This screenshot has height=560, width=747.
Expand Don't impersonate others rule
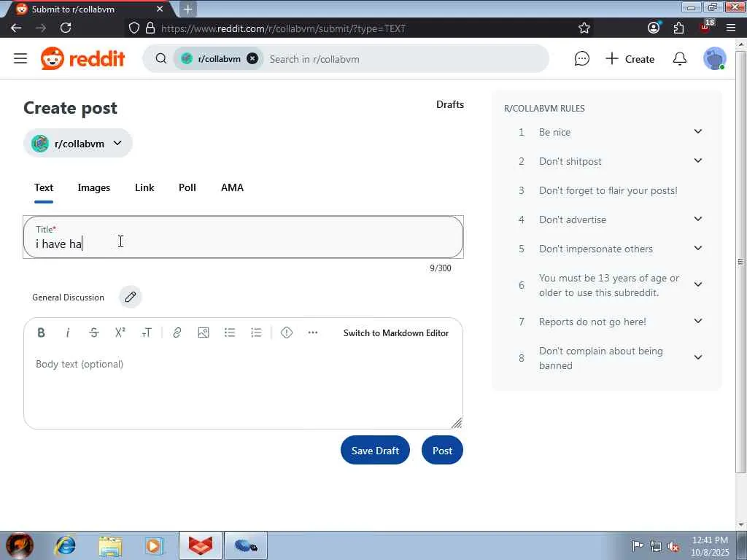click(697, 248)
